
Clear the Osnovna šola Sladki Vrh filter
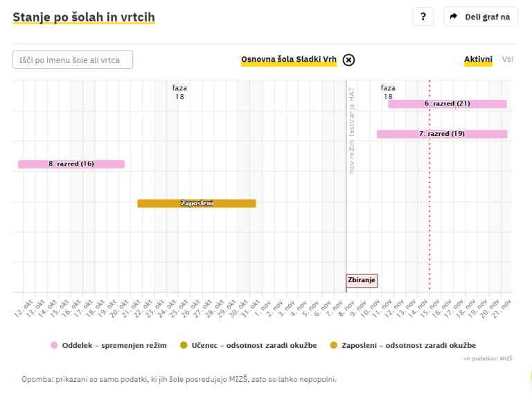[x=349, y=60]
